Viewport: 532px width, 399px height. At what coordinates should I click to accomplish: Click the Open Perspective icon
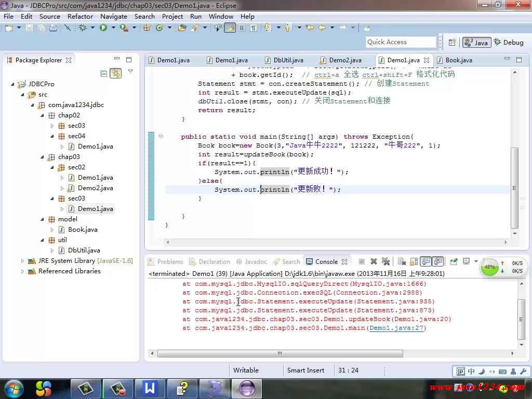453,43
